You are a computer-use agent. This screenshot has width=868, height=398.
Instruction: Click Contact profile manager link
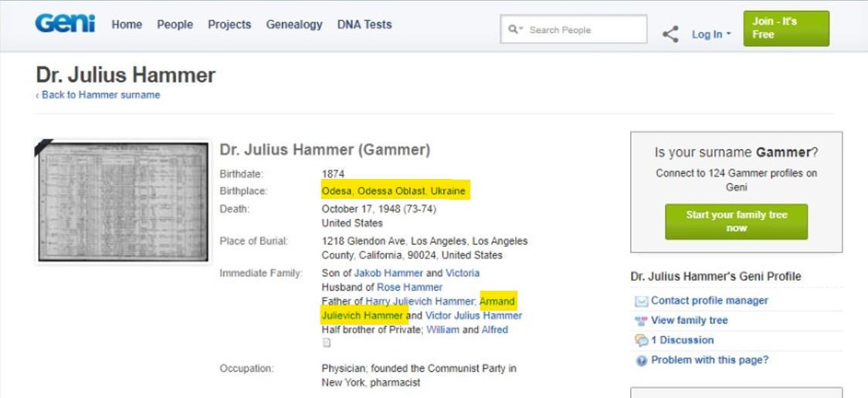click(710, 301)
